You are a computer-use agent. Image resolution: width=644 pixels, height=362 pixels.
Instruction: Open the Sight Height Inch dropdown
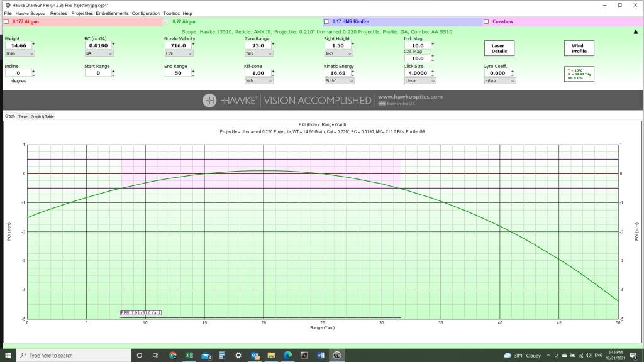click(x=338, y=53)
